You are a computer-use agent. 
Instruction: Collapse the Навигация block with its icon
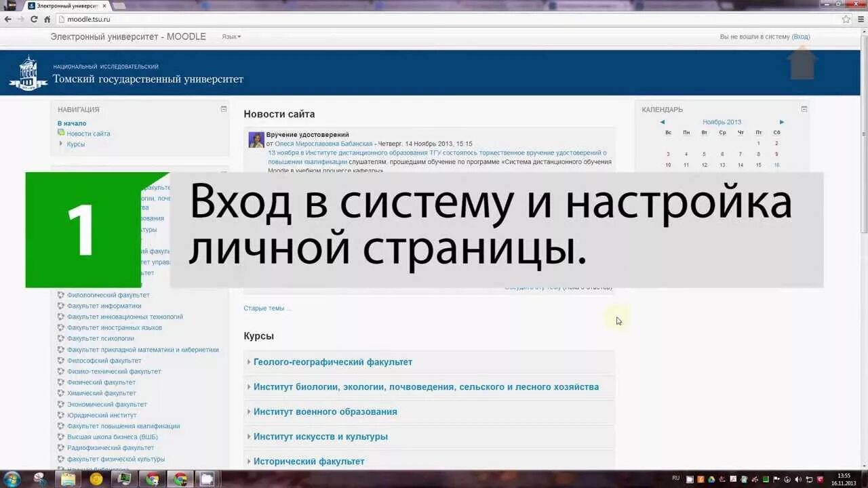click(224, 108)
